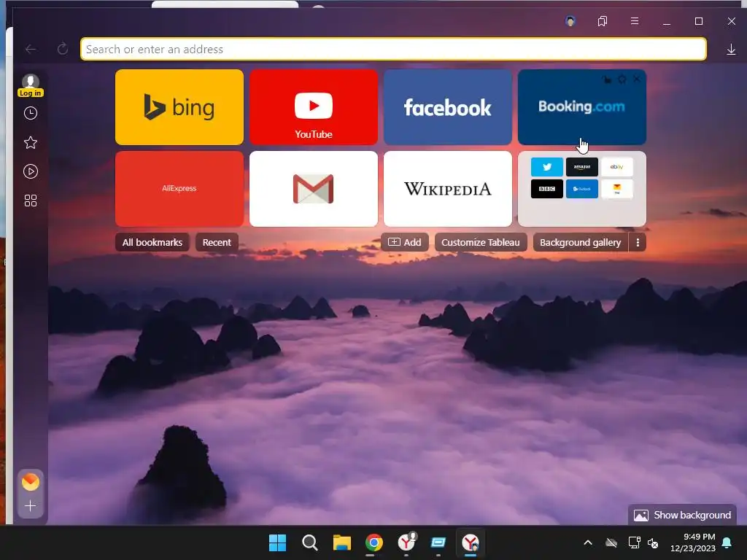Screen dimensions: 747x560
Task: Open History clock icon in sidebar
Action: pos(31,113)
